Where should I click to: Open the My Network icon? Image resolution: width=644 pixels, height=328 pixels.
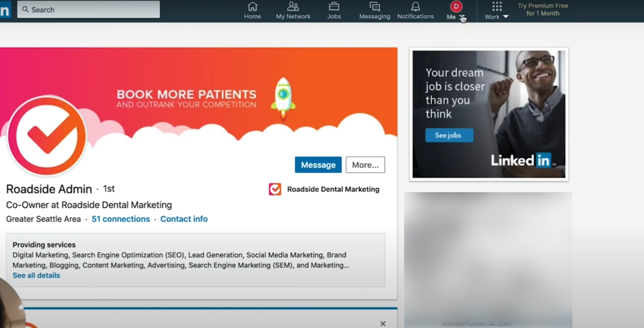293,6
